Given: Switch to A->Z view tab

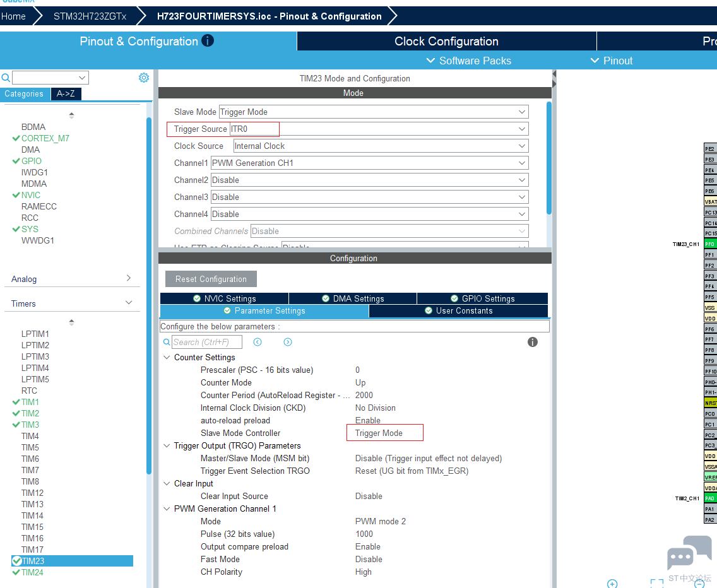Looking at the screenshot, I should [x=66, y=94].
